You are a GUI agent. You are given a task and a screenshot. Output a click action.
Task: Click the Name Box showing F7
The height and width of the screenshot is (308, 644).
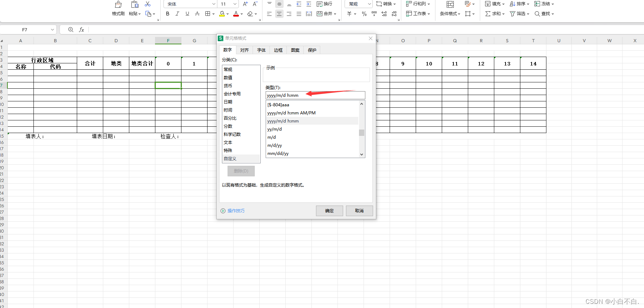(x=29, y=30)
